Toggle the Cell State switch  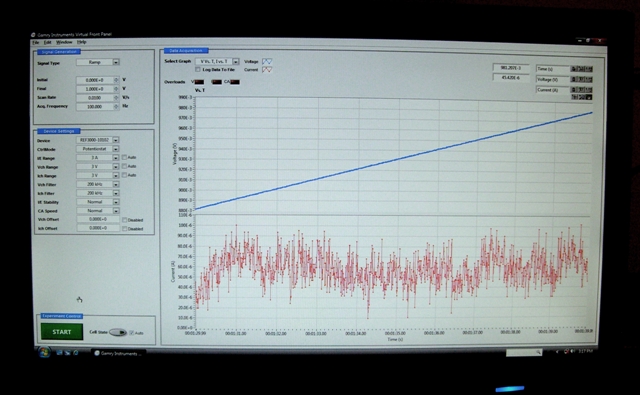point(118,333)
